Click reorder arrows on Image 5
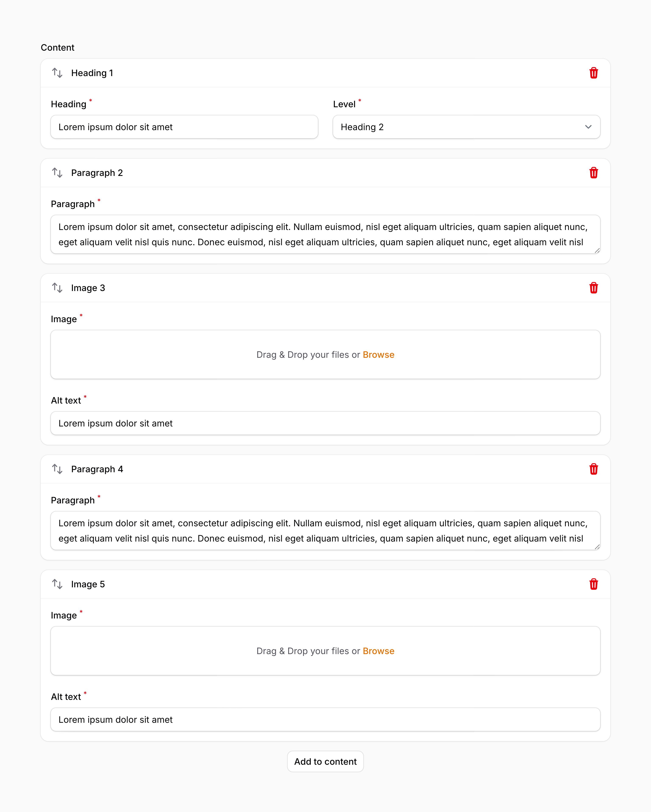The image size is (651, 812). [x=57, y=584]
